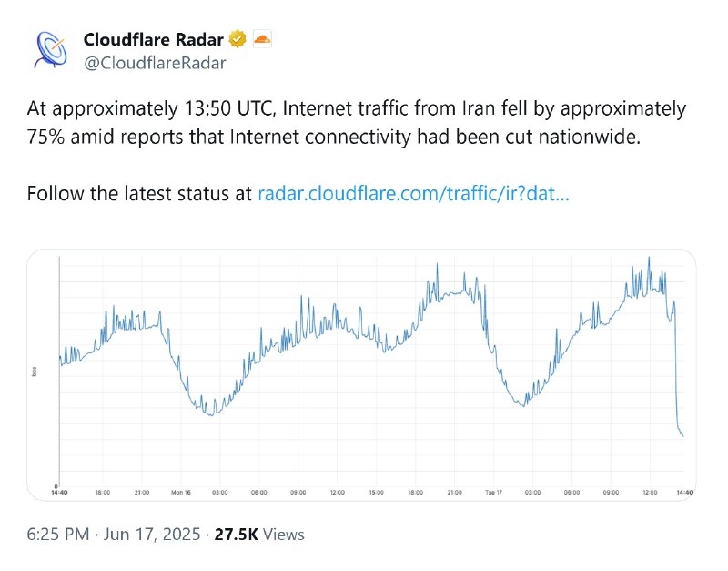Open the @CloudflareRadar handle
The height and width of the screenshot is (571, 728).
pos(155,63)
